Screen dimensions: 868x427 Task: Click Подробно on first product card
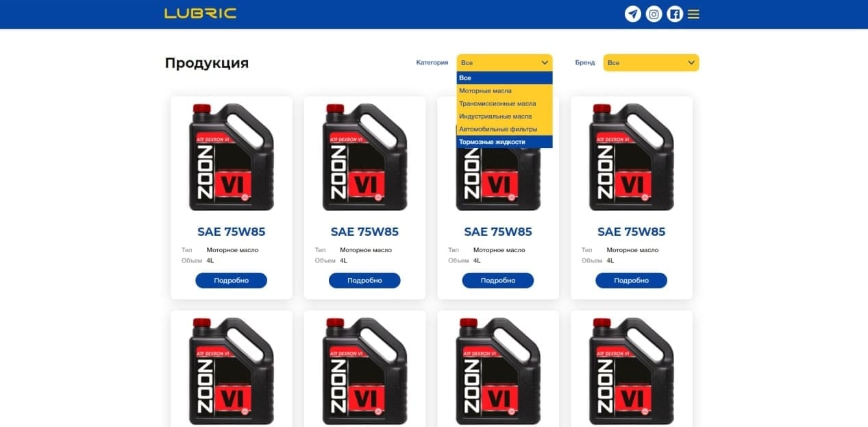[x=231, y=280]
